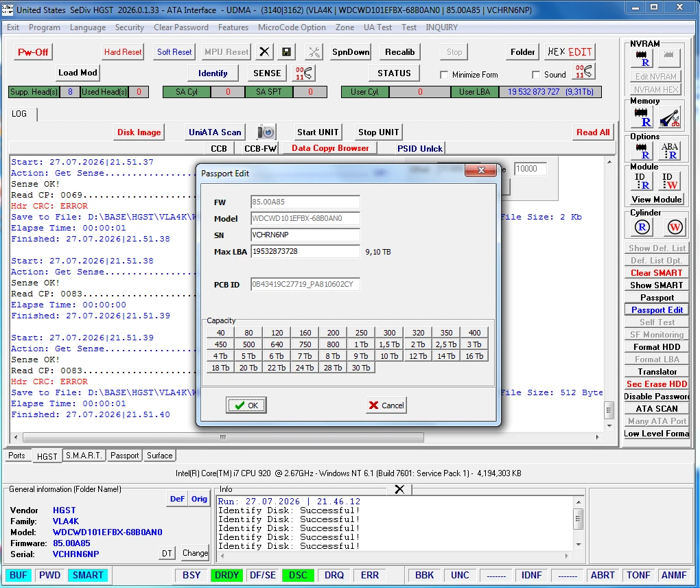Click the NVRAM read chip icon

click(x=642, y=58)
